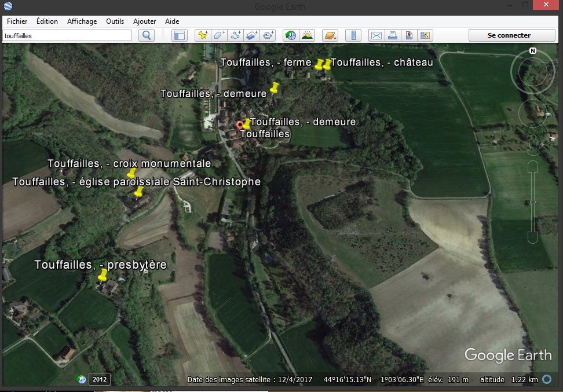The height and width of the screenshot is (392, 563).
Task: Add a polygon from the toolbar
Action: (219, 35)
